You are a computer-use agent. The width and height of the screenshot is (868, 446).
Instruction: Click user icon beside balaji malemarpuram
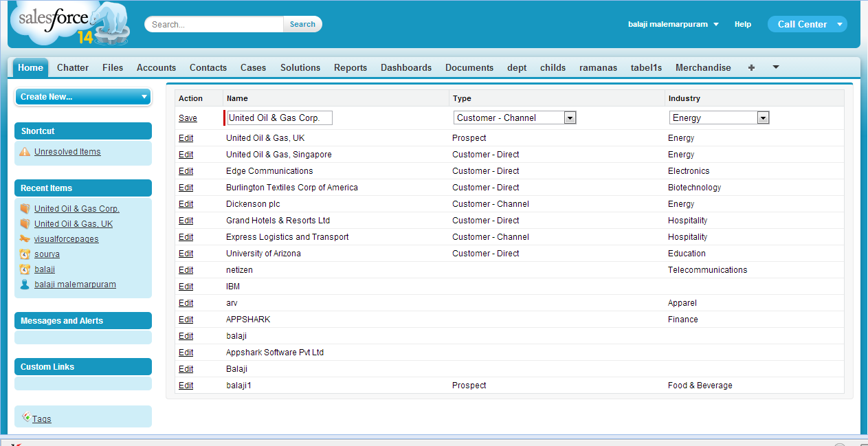(x=25, y=284)
